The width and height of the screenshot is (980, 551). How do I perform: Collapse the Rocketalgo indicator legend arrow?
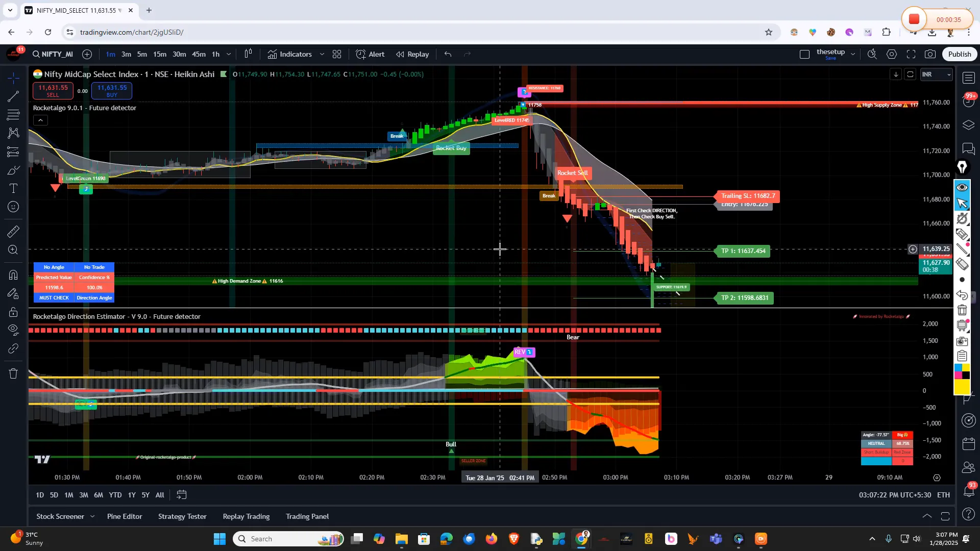[x=40, y=120]
